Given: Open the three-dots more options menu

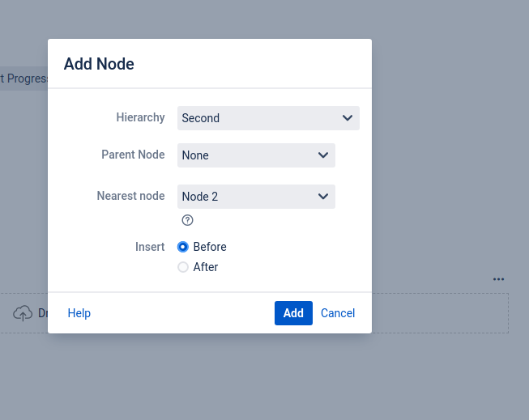Looking at the screenshot, I should coord(498,279).
